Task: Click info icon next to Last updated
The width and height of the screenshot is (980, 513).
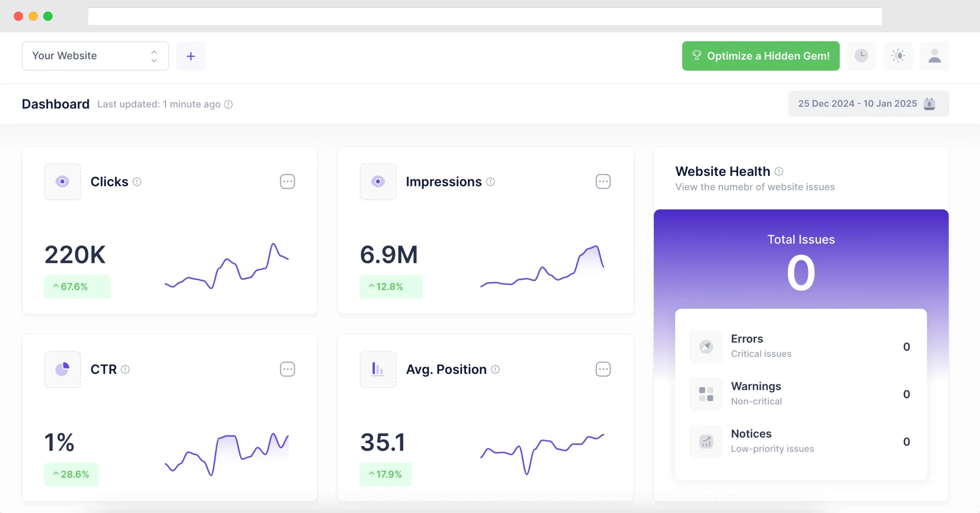Action: click(229, 104)
